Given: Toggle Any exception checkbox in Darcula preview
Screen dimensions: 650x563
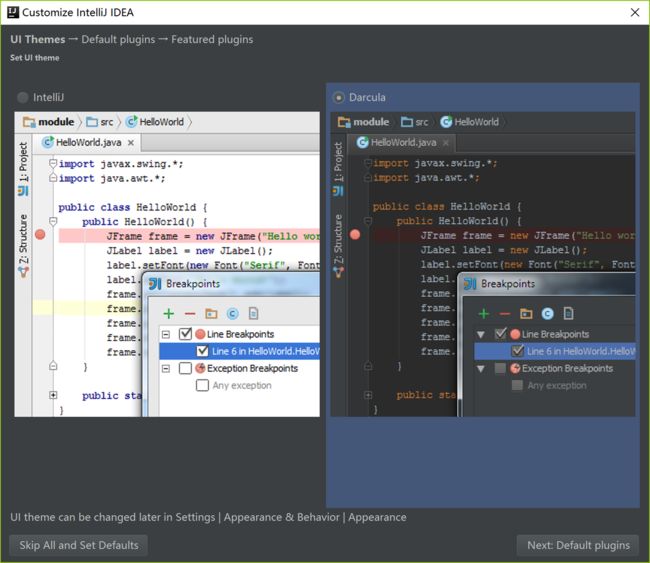Looking at the screenshot, I should (517, 385).
